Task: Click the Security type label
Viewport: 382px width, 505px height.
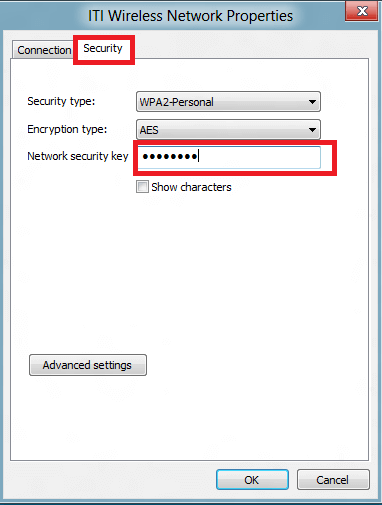Action: (61, 101)
